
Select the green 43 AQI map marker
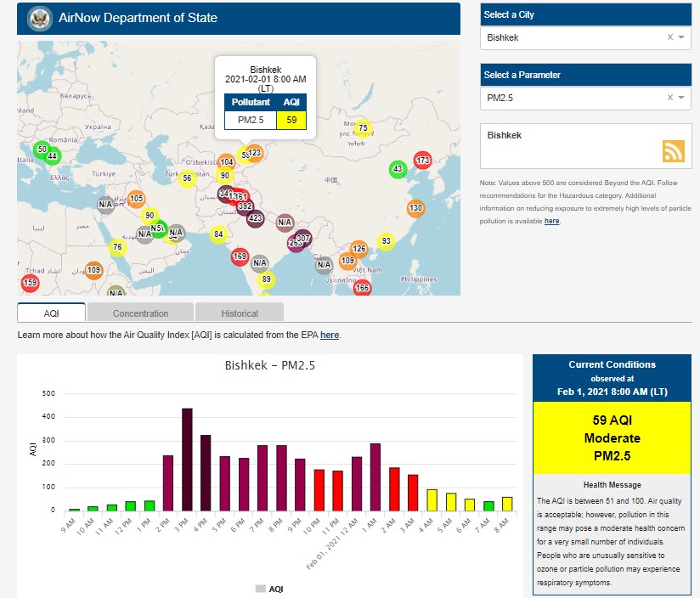397,169
